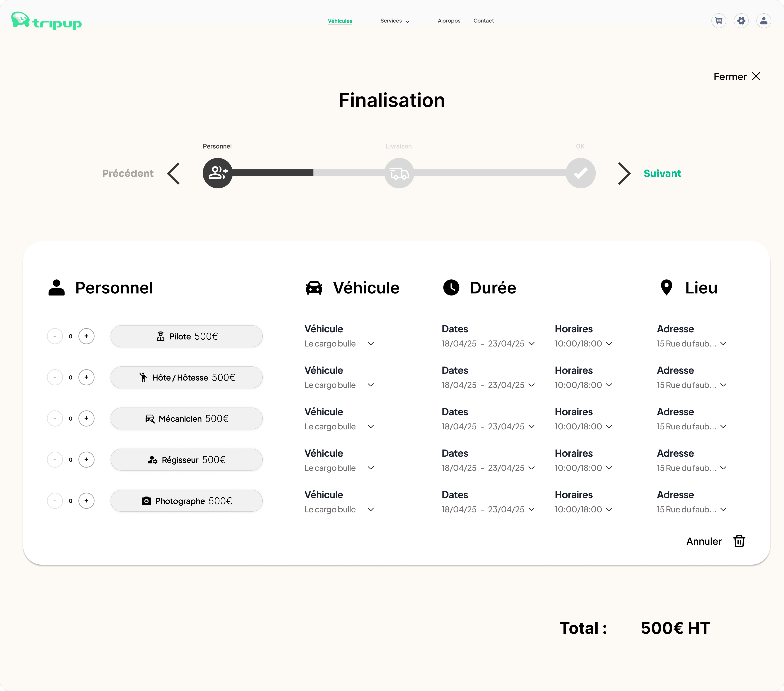Expand the Pilote row vehicle dropdown
The width and height of the screenshot is (784, 691).
click(371, 343)
